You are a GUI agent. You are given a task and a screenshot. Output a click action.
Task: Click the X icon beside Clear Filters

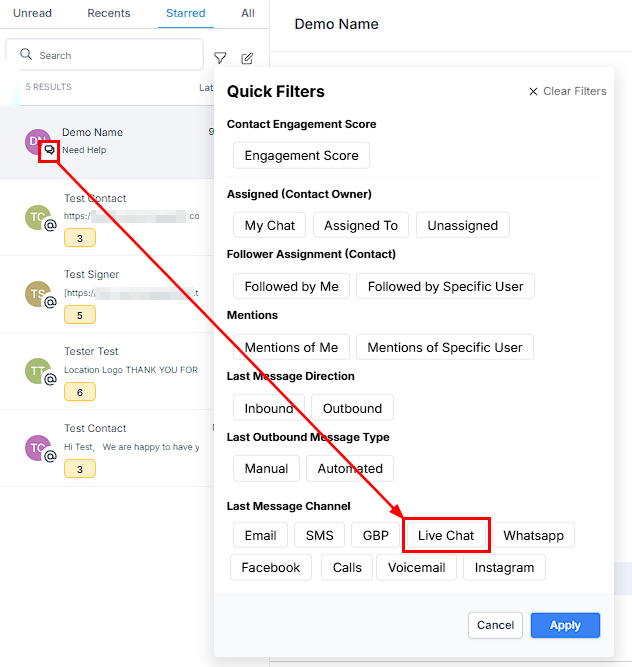pos(533,91)
